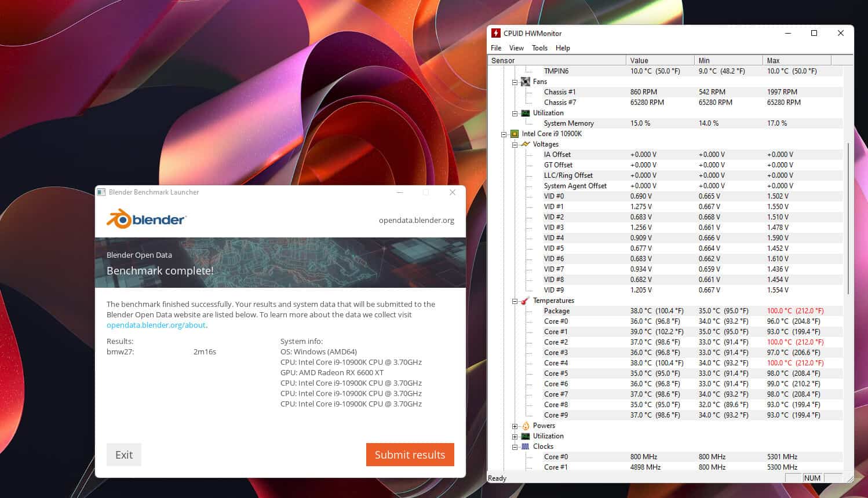The image size is (868, 498).
Task: Click the Value column header
Action: pyautogui.click(x=660, y=60)
